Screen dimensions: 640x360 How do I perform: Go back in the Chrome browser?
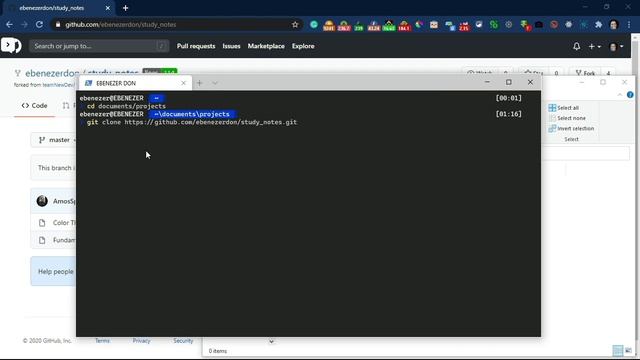[9, 24]
